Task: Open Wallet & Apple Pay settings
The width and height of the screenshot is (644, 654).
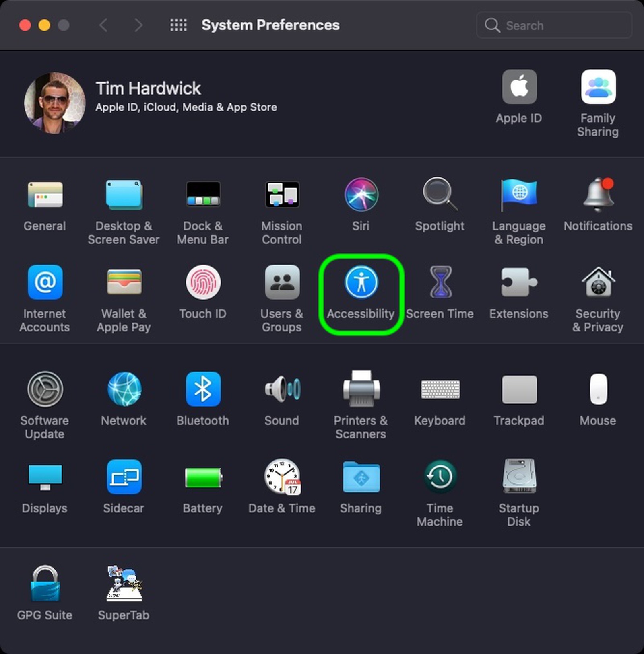Action: pos(124,282)
